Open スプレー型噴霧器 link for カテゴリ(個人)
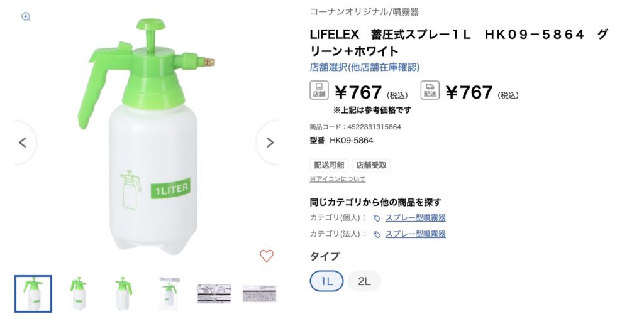This screenshot has width=644, height=319. [x=415, y=218]
